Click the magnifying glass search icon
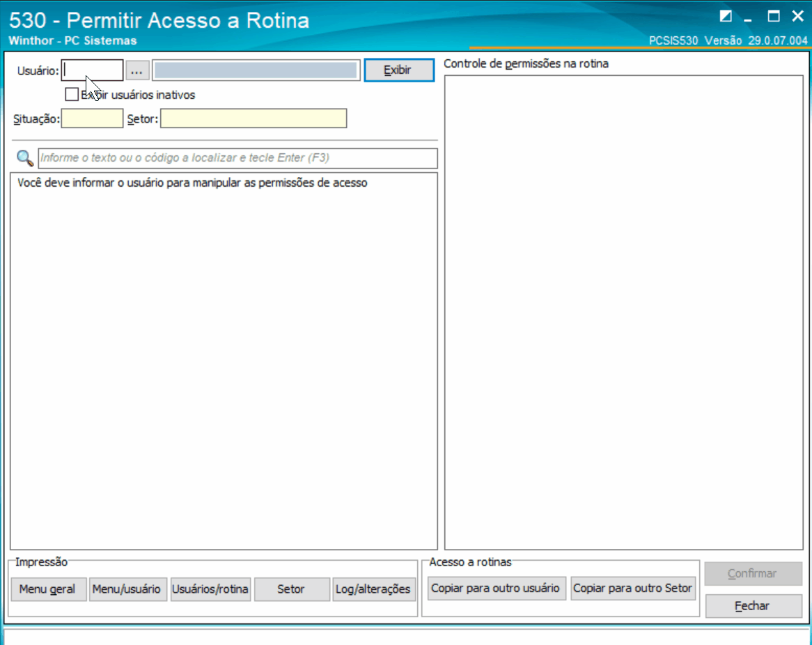This screenshot has height=645, width=812. [x=25, y=158]
